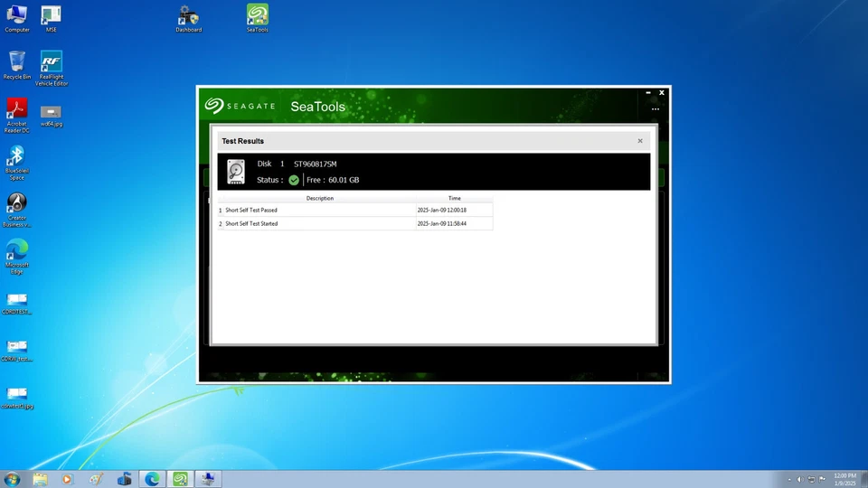Select the Short Self Test Passed row
Viewport: 868px width, 488px height.
coord(316,210)
